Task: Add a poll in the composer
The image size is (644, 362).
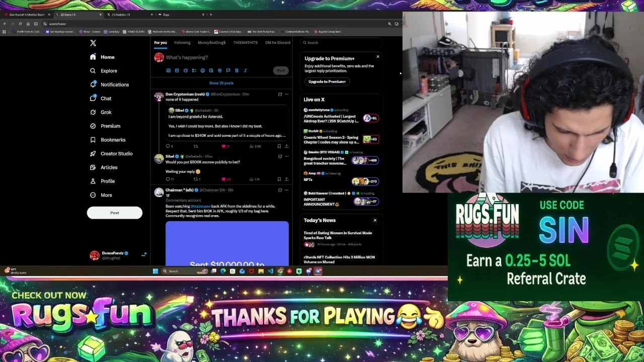Action: tap(194, 70)
